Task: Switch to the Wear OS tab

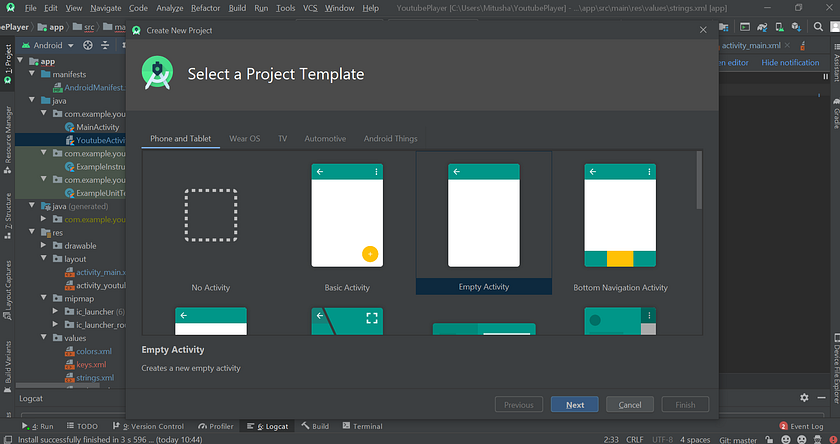Action: coord(244,138)
